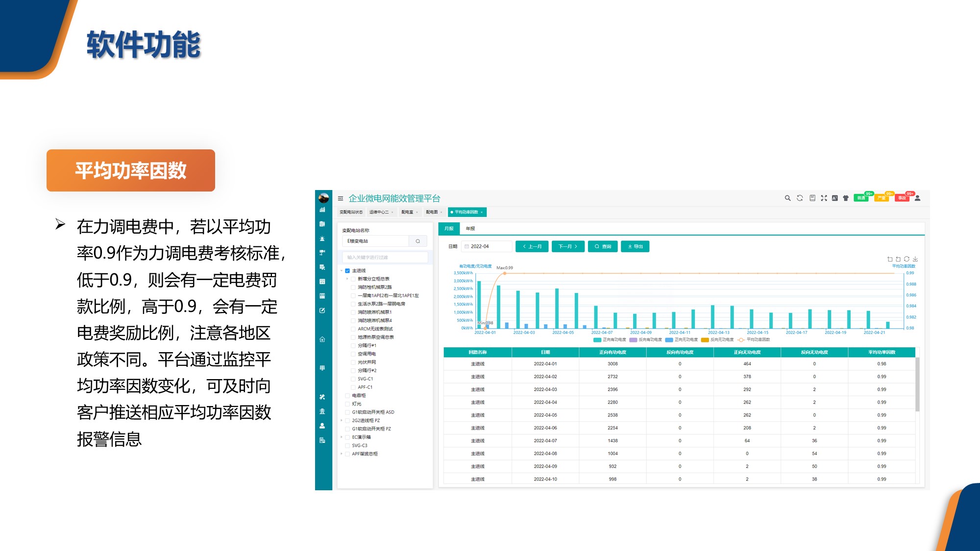Image resolution: width=980 pixels, height=551 pixels.
Task: Uncheck the 主进线 checkbox
Action: [x=347, y=270]
